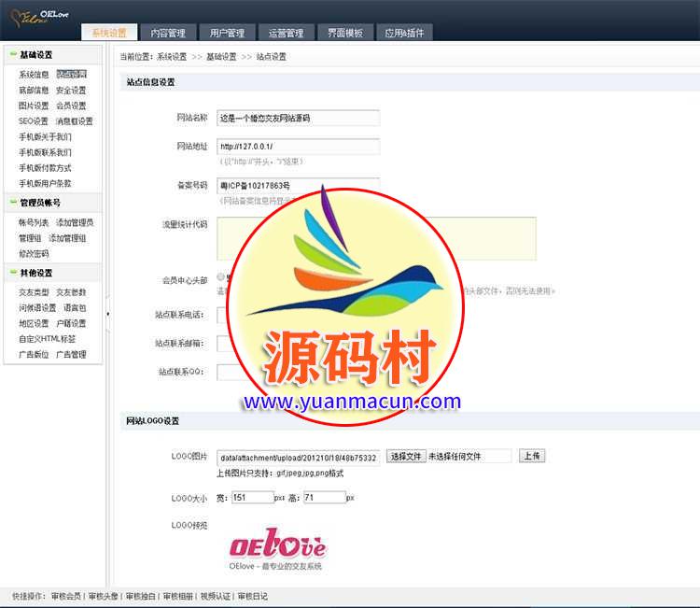Click 审核日记 in the quick actions bar

point(253,597)
